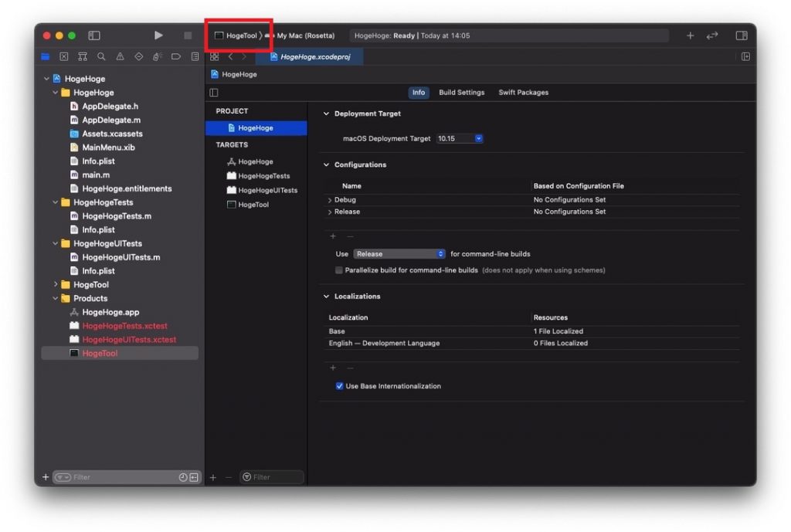Add a localization with plus button
The image size is (791, 532).
point(333,368)
